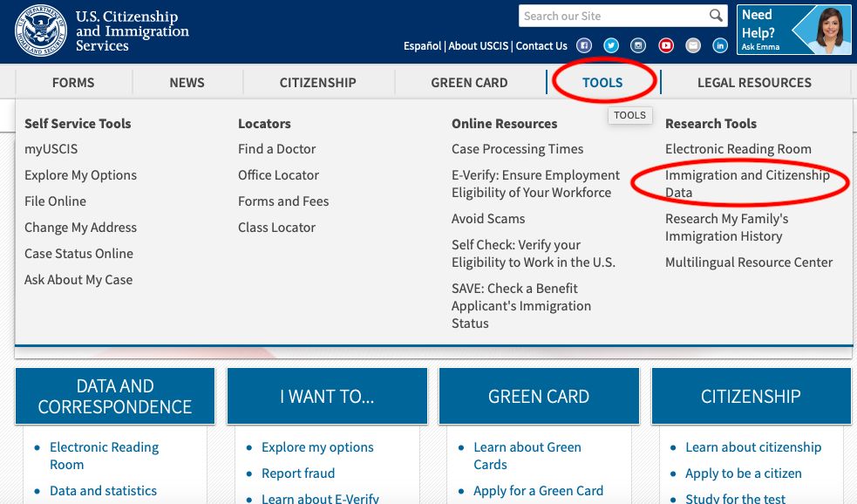Click the email envelope icon

tap(693, 46)
